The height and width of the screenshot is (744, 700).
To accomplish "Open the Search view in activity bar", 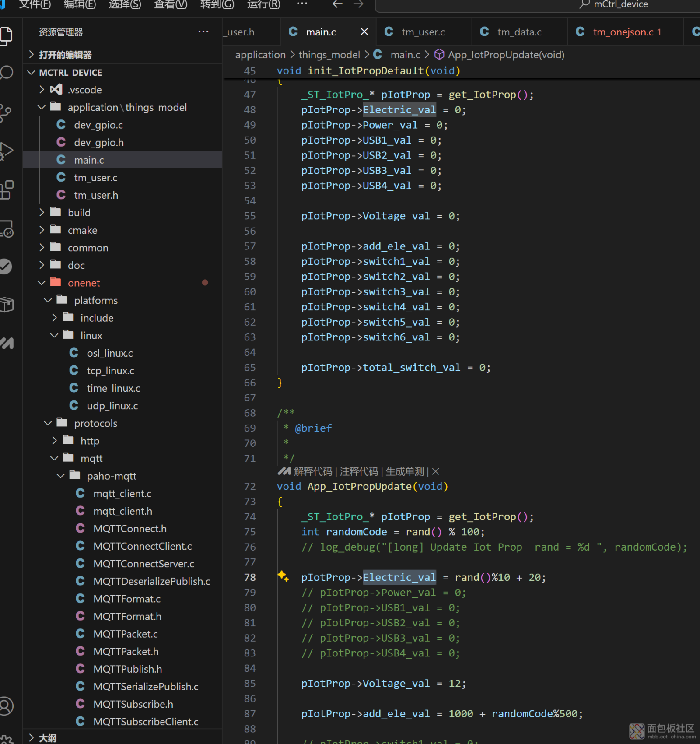I will click(6, 73).
